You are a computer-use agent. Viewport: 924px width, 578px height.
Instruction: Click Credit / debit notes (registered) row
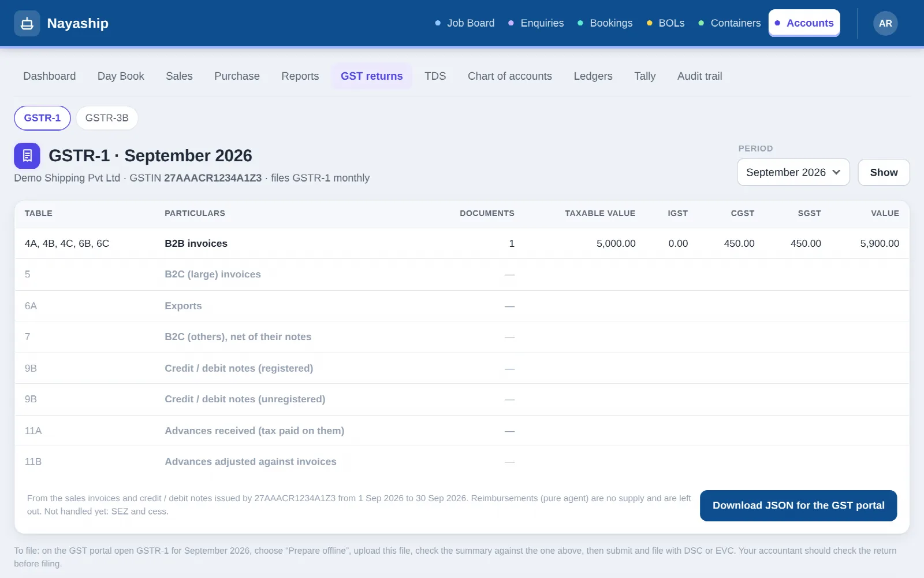click(462, 368)
